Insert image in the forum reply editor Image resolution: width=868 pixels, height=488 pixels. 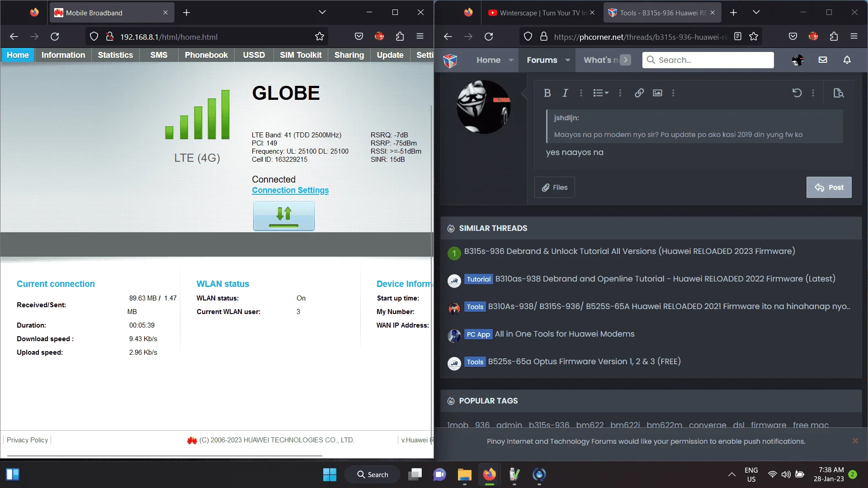pos(657,93)
